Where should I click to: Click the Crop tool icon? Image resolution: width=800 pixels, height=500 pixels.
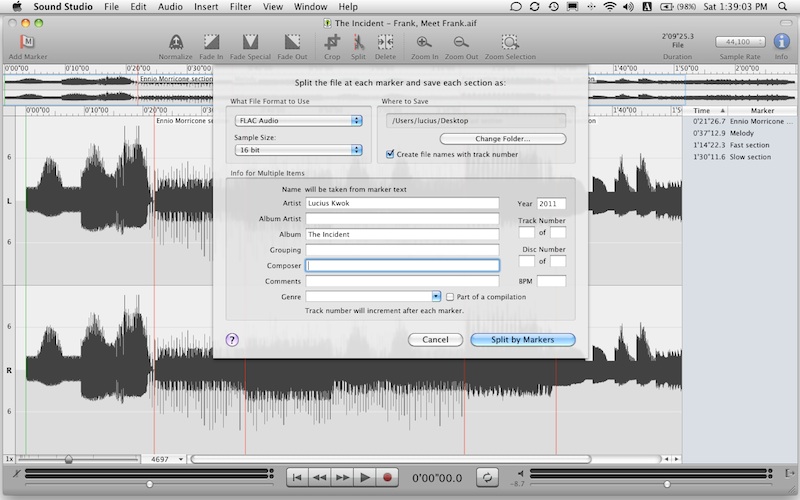[x=332, y=42]
